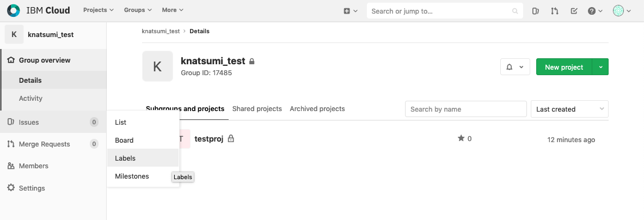
Task: Switch to the Shared projects tab
Action: click(x=257, y=109)
